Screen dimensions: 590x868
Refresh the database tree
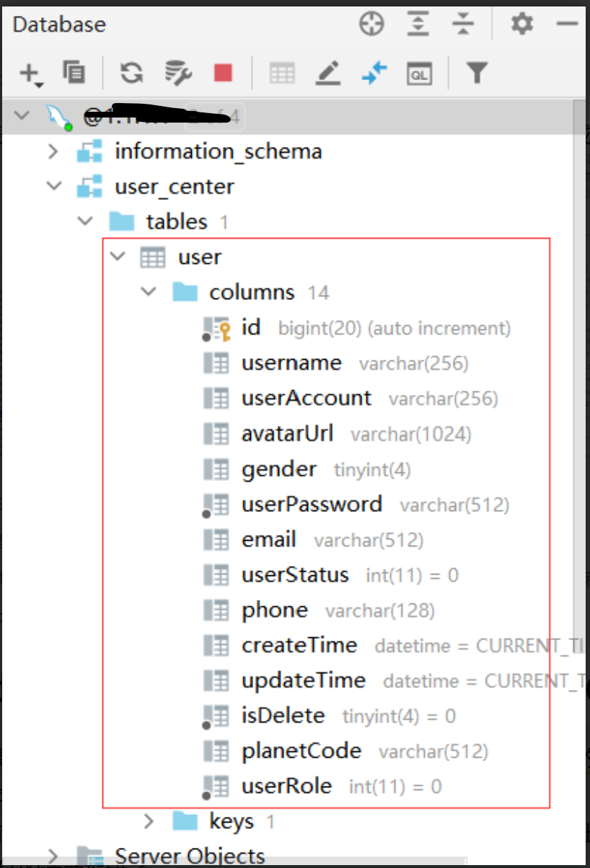point(131,72)
